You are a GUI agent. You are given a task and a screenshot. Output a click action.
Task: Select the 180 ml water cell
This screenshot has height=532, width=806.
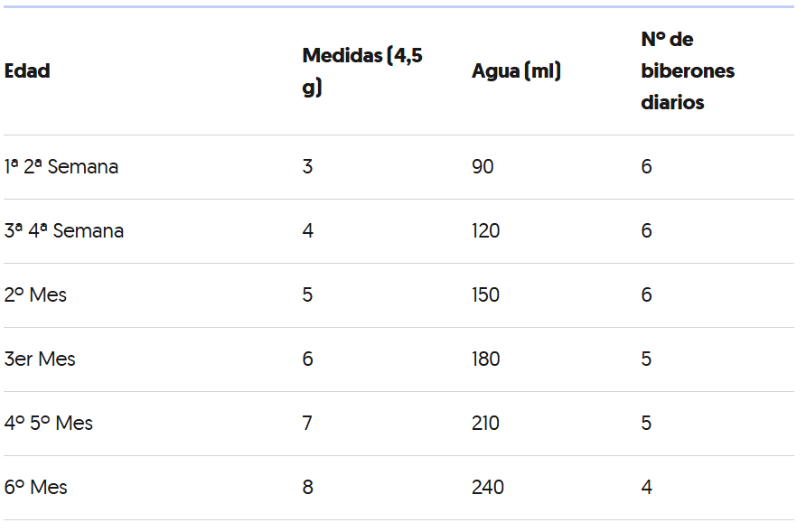pos(485,359)
